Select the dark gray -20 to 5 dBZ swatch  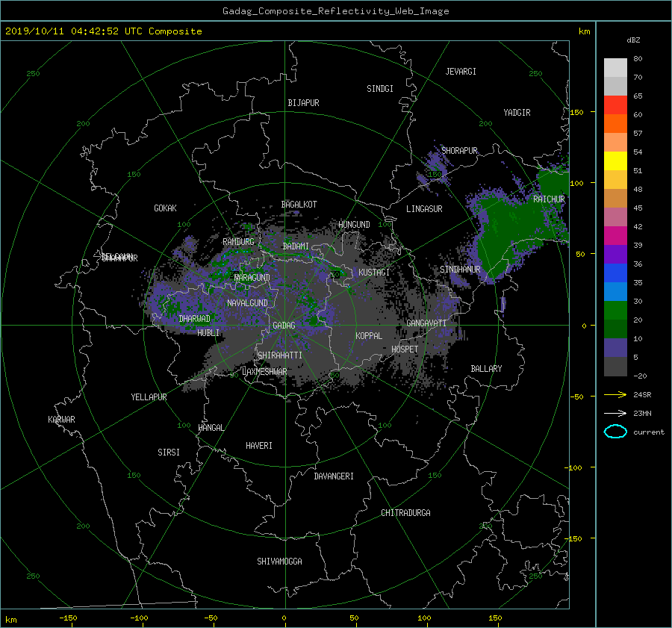615,367
